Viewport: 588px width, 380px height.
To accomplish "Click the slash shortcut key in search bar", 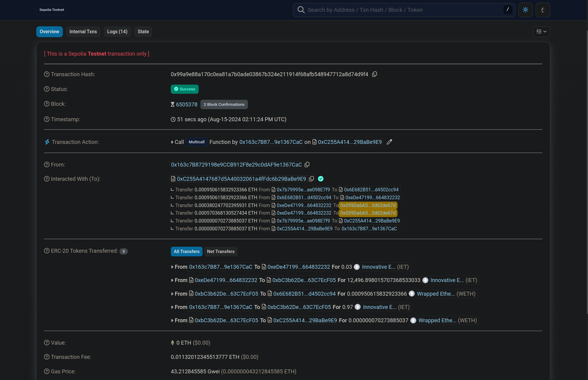I will [508, 10].
